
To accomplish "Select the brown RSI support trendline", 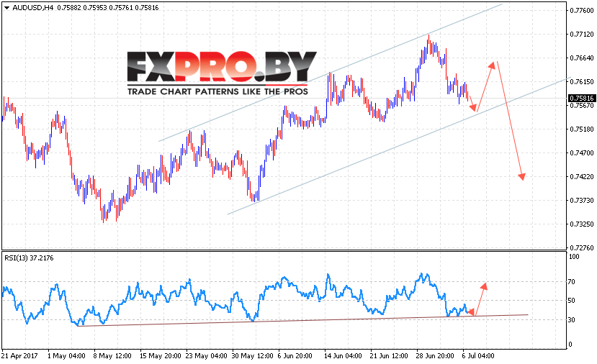I will (x=302, y=320).
